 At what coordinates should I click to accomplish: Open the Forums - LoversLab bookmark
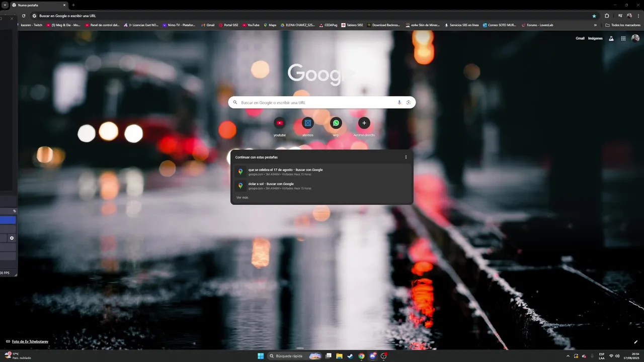pyautogui.click(x=537, y=25)
